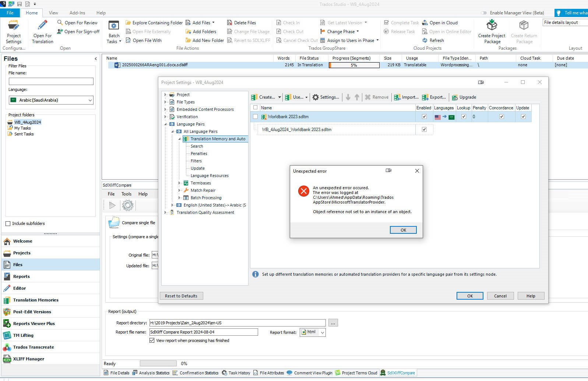
Task: Switch to View ribbon tab
Action: click(53, 13)
